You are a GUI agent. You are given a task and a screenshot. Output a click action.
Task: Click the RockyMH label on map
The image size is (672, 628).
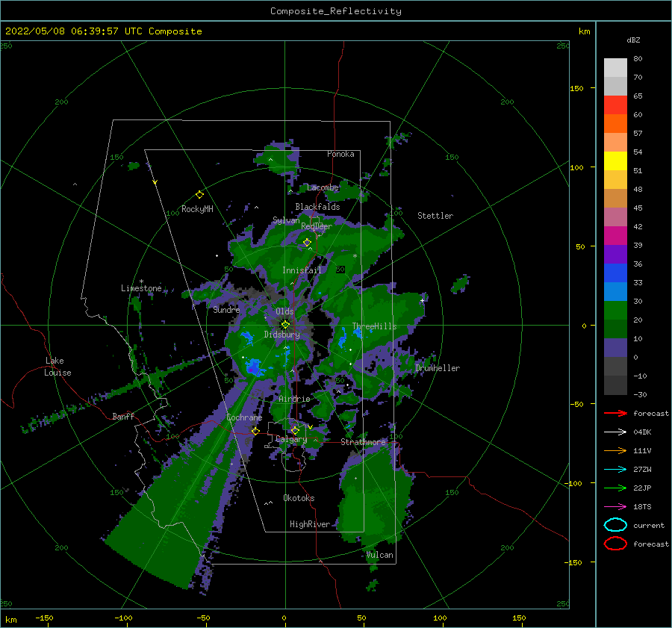click(197, 209)
